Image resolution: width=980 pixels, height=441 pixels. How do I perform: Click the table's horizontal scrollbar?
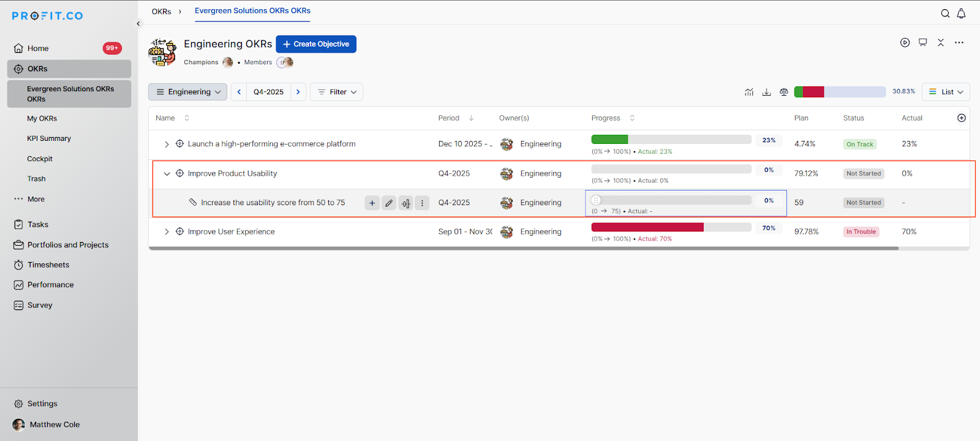524,248
